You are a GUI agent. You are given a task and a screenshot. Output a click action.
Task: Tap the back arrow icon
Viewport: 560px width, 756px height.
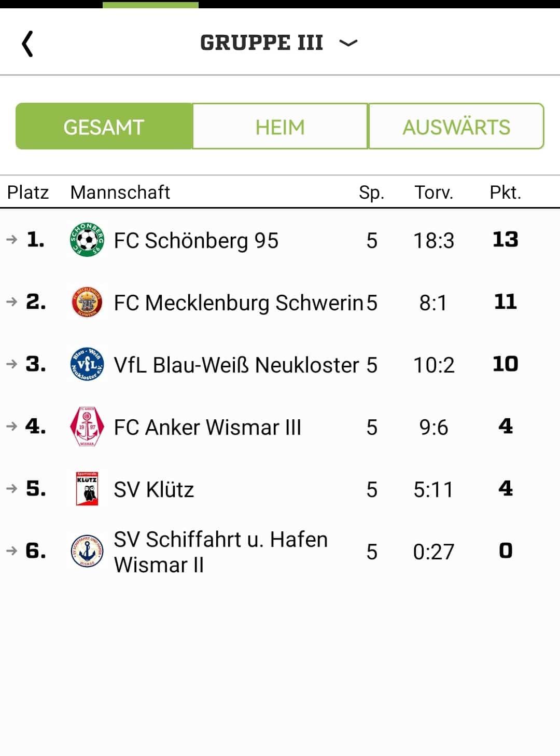click(27, 44)
